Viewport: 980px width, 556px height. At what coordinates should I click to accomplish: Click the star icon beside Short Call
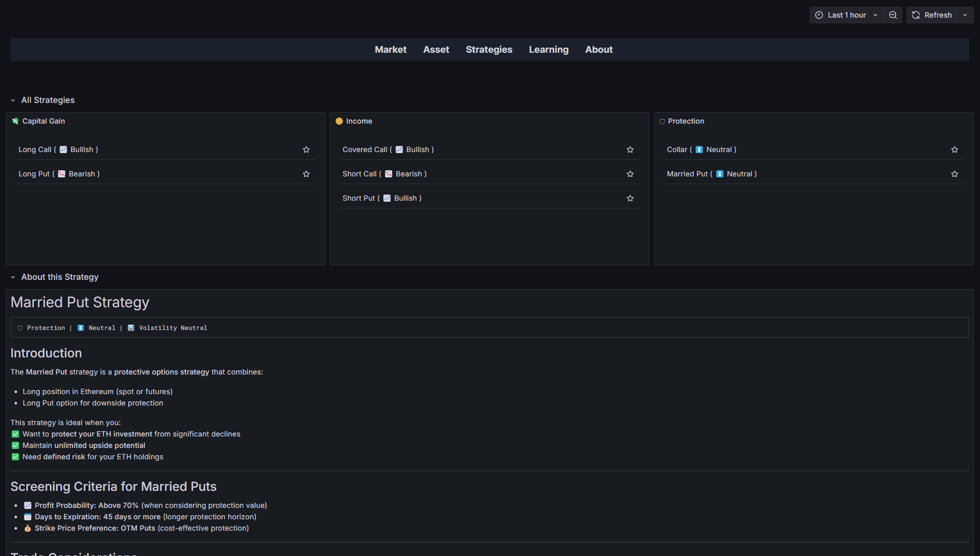pos(630,174)
